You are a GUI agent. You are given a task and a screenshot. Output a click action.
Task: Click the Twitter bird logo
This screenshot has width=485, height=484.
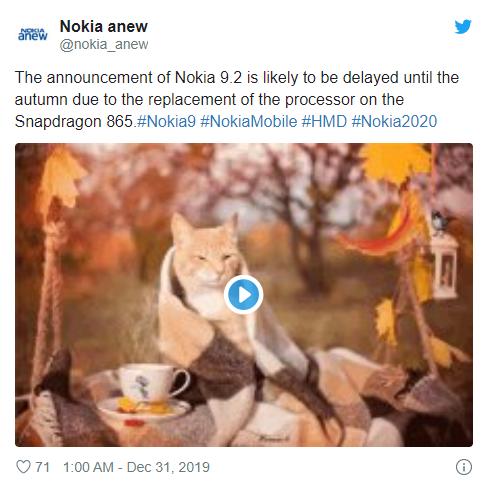tap(463, 26)
